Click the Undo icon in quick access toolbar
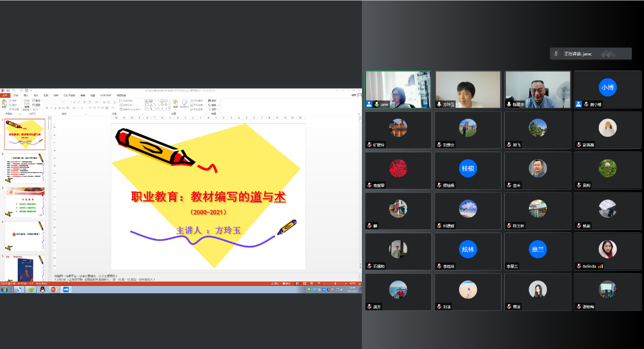This screenshot has width=644, height=349. (14, 90)
